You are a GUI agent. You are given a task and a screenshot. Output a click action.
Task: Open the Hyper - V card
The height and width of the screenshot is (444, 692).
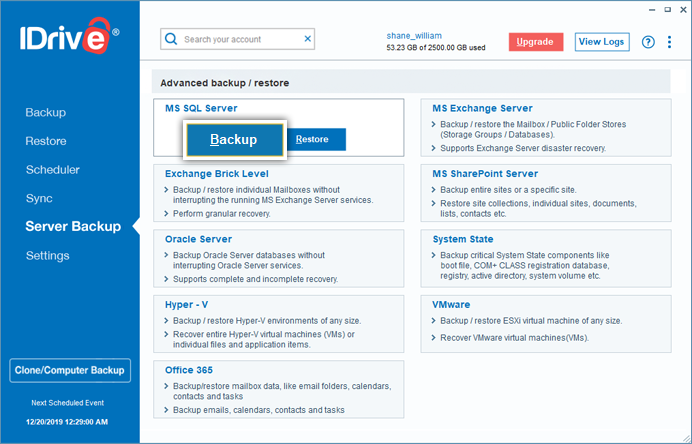point(278,324)
